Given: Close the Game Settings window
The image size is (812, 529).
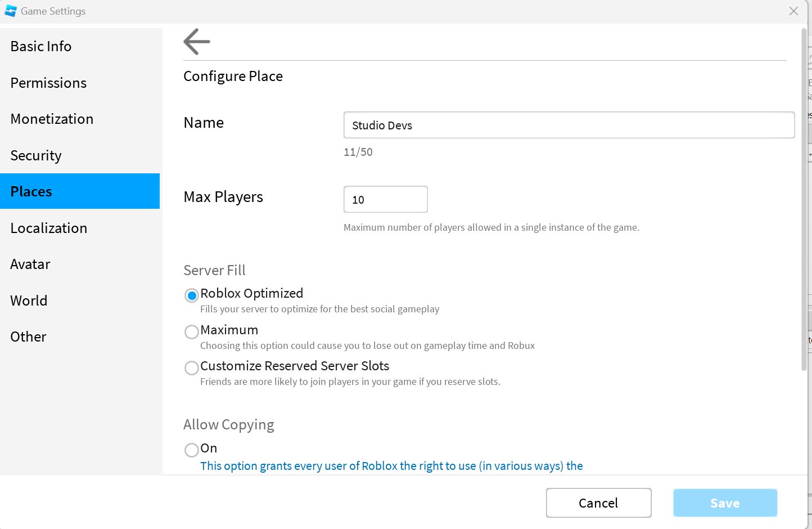Looking at the screenshot, I should point(793,11).
